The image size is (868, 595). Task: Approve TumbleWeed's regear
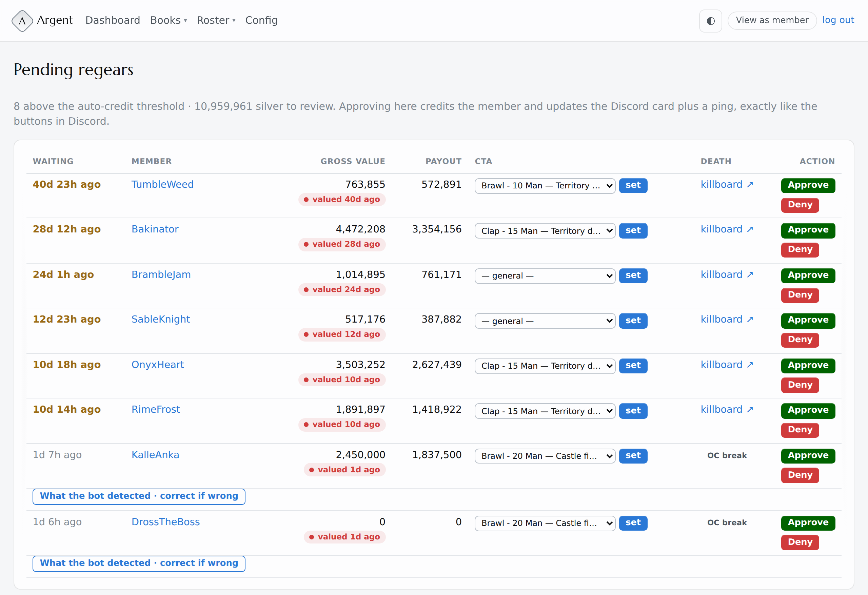coord(808,186)
